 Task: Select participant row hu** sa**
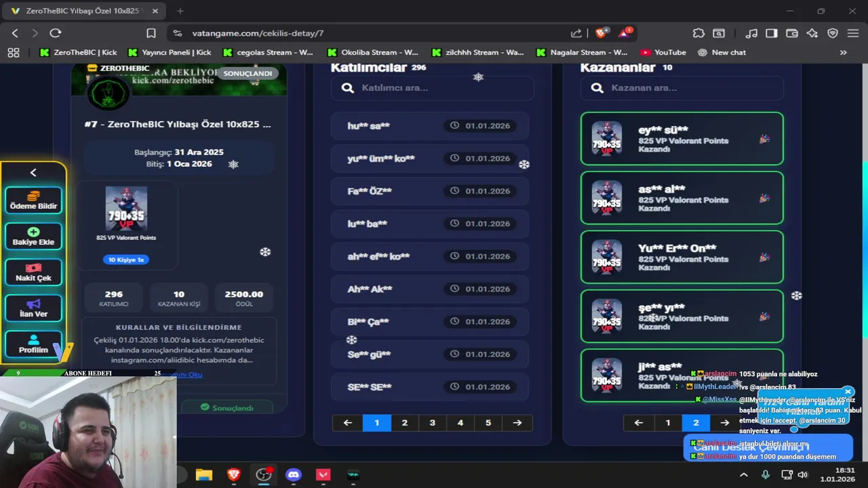(430, 125)
